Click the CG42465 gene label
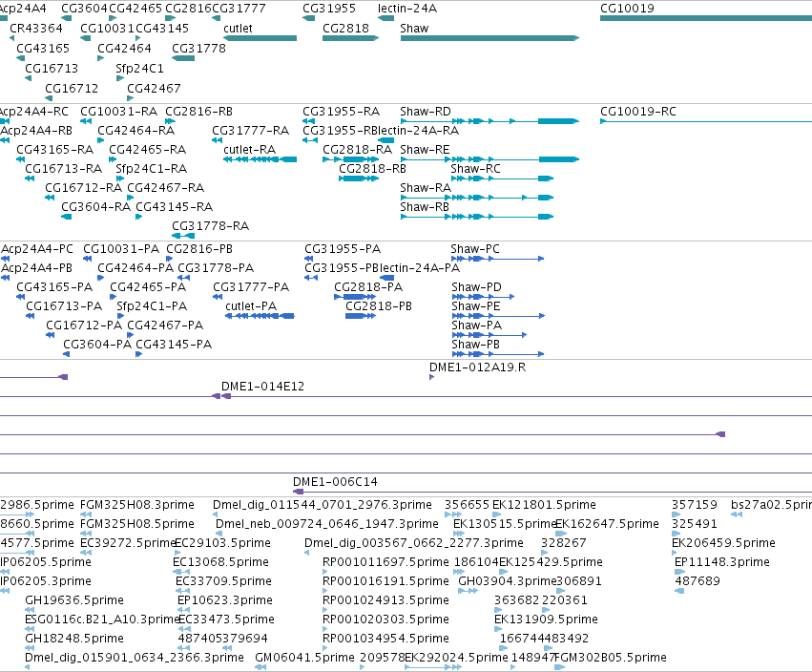The image size is (812, 672). click(135, 9)
